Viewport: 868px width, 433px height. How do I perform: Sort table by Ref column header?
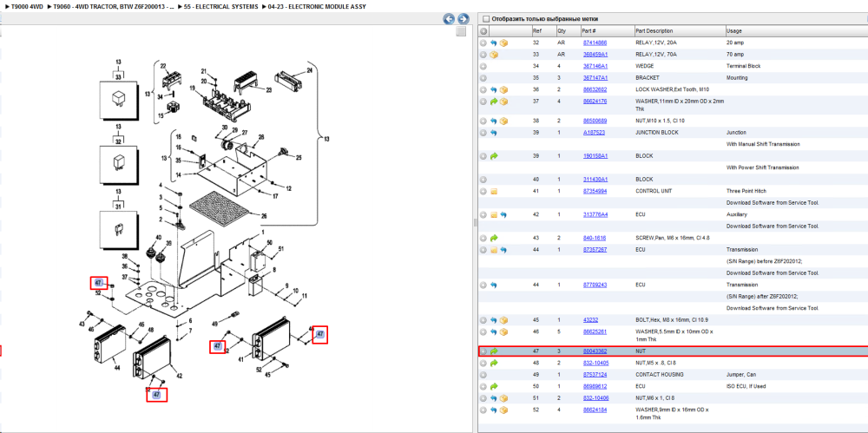tap(543, 31)
